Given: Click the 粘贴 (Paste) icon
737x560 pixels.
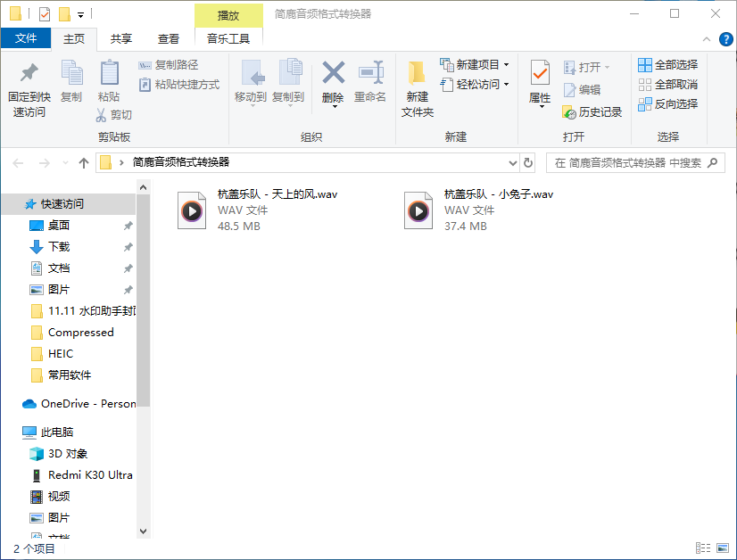Looking at the screenshot, I should (x=108, y=85).
